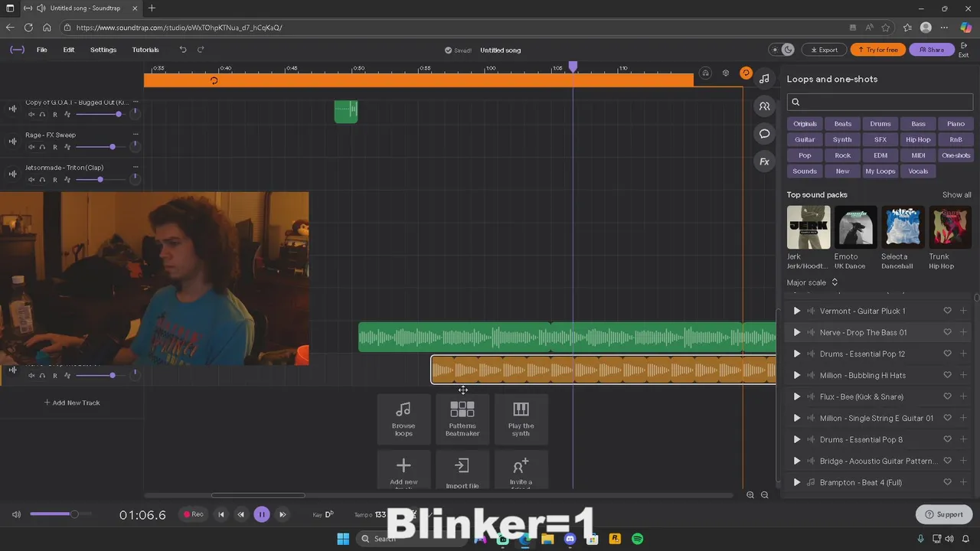Image resolution: width=980 pixels, height=551 pixels.
Task: Toggle the light/dark theme switch
Action: (x=782, y=50)
